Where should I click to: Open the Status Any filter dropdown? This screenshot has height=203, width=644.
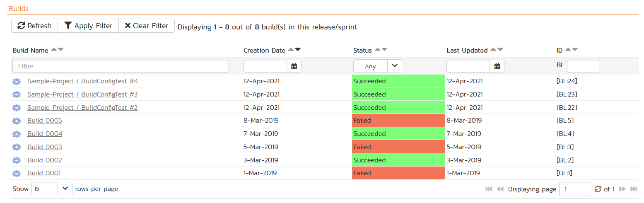tap(377, 66)
